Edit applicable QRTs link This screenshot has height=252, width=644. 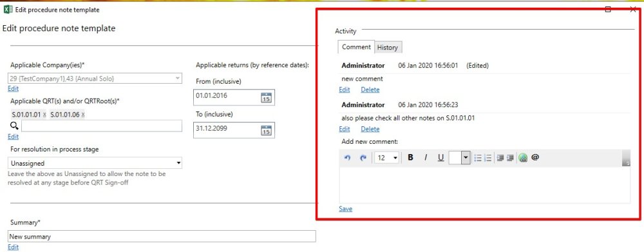13,137
